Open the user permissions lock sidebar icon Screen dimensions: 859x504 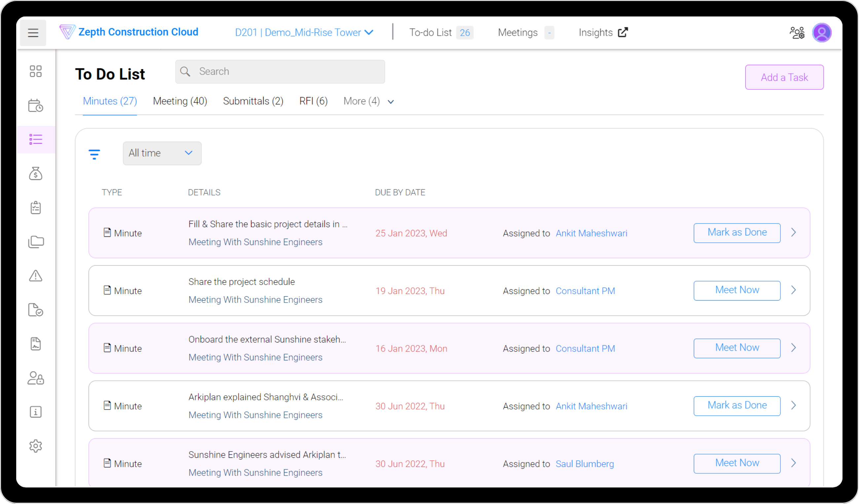pyautogui.click(x=35, y=378)
